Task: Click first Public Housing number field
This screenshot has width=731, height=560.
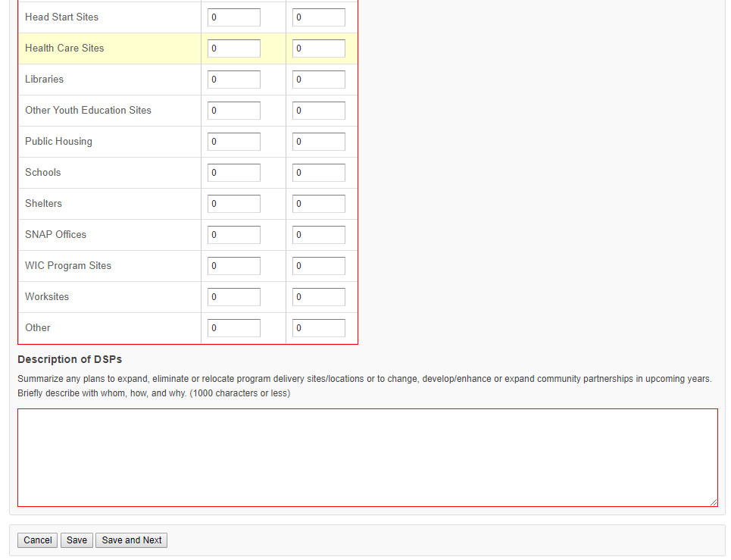Action: click(234, 142)
